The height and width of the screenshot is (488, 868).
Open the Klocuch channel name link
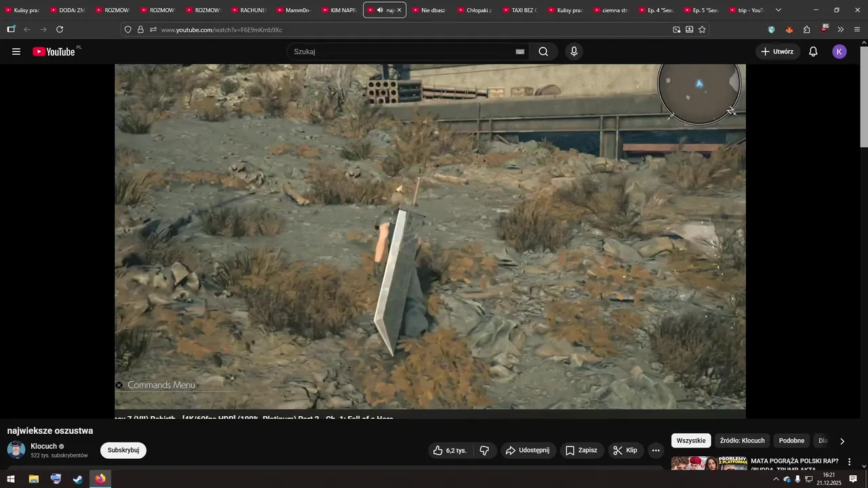pos(43,446)
